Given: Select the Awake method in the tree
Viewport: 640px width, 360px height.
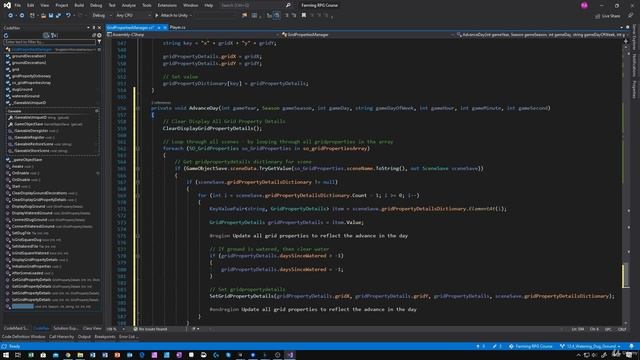Looking at the screenshot, I should tap(17, 167).
